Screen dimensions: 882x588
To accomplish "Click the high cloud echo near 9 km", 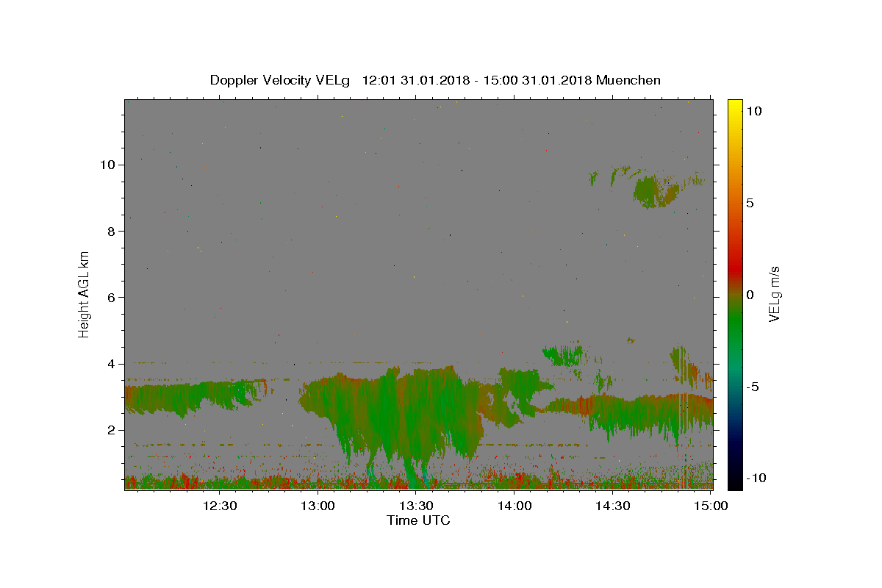I will click(x=654, y=191).
